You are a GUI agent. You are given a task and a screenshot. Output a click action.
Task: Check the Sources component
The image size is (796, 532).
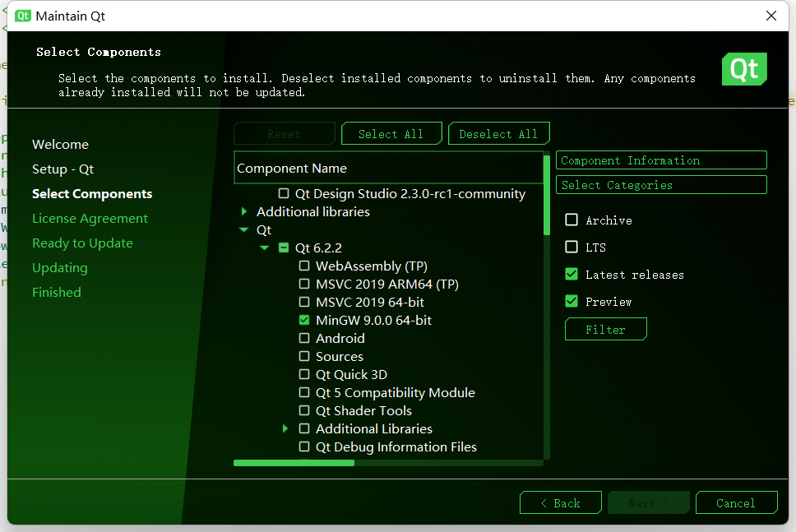pyautogui.click(x=304, y=356)
